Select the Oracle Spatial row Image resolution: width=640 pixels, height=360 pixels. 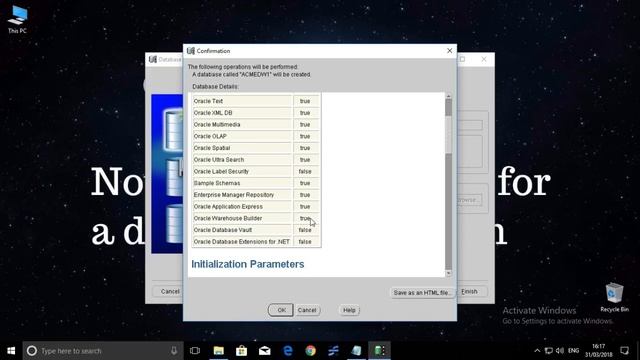pos(256,148)
